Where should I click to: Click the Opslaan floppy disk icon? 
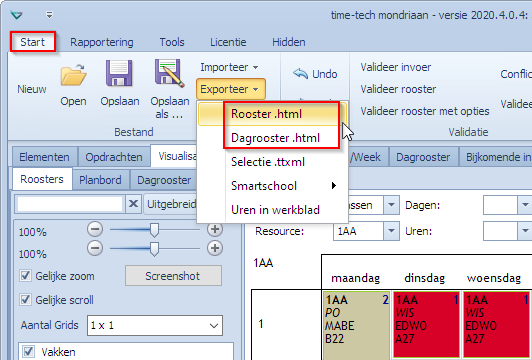(x=119, y=73)
